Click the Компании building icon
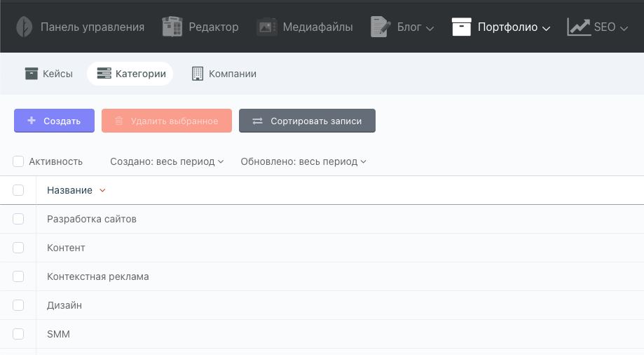The width and height of the screenshot is (644, 355). pyautogui.click(x=198, y=74)
